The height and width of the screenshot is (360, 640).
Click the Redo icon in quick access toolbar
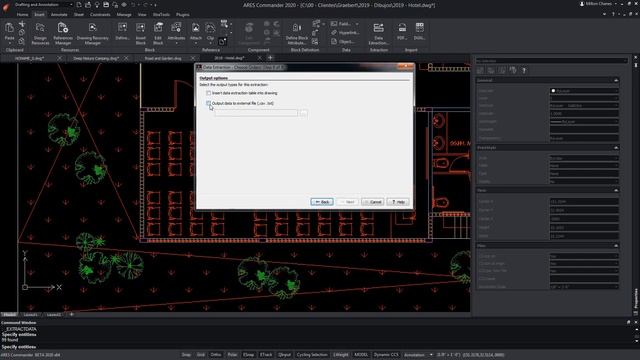click(146, 5)
